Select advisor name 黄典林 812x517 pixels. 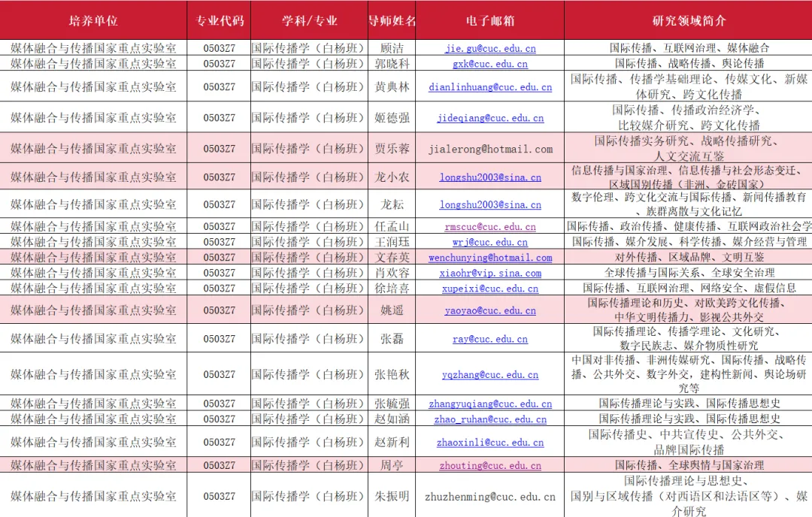392,87
